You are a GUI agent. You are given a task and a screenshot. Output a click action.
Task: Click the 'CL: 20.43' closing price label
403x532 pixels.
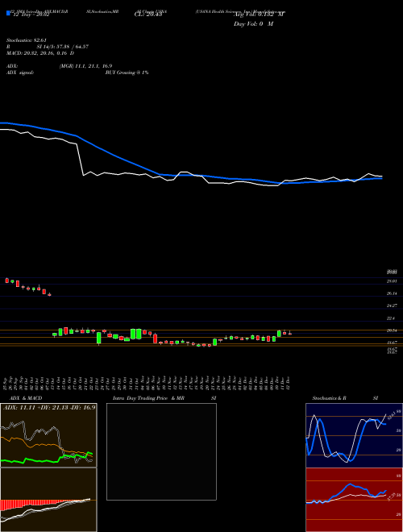coord(148,15)
